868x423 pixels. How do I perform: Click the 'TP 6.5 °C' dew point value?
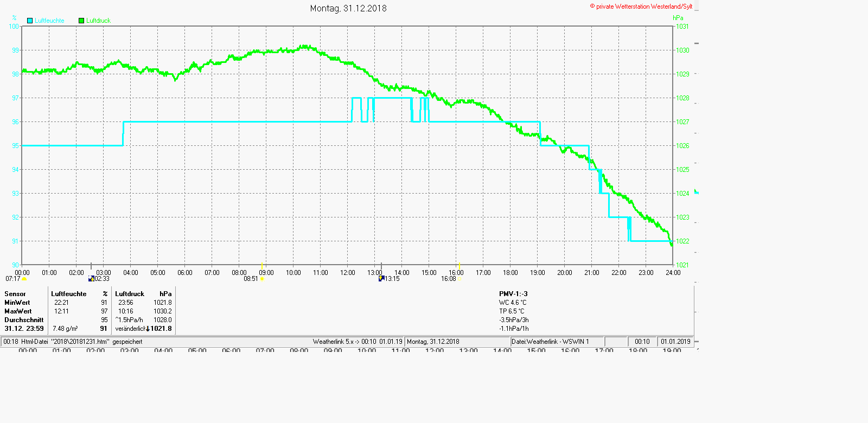click(x=512, y=311)
